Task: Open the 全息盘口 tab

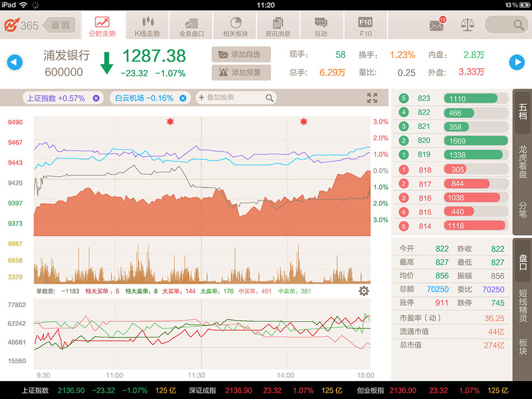Action: tap(192, 26)
